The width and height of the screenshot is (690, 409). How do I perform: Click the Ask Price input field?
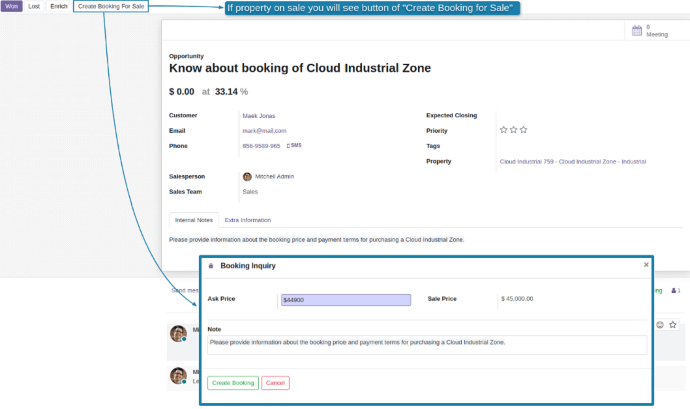(346, 300)
